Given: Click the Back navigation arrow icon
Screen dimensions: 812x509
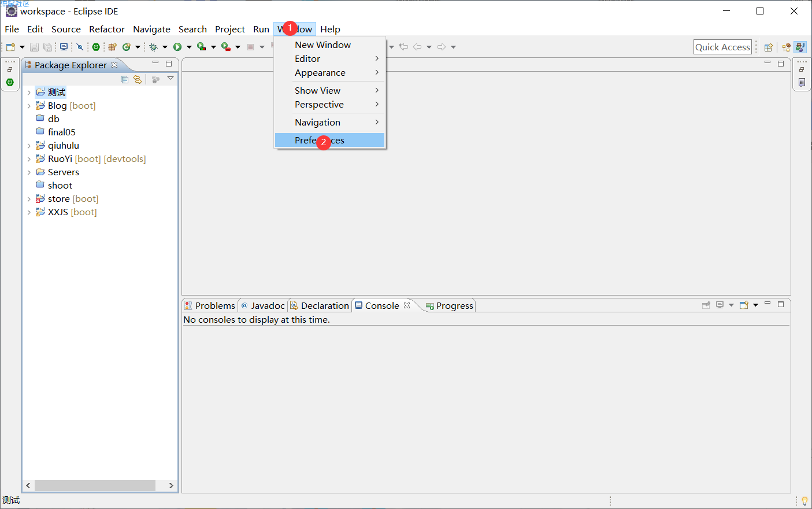Looking at the screenshot, I should pos(417,47).
